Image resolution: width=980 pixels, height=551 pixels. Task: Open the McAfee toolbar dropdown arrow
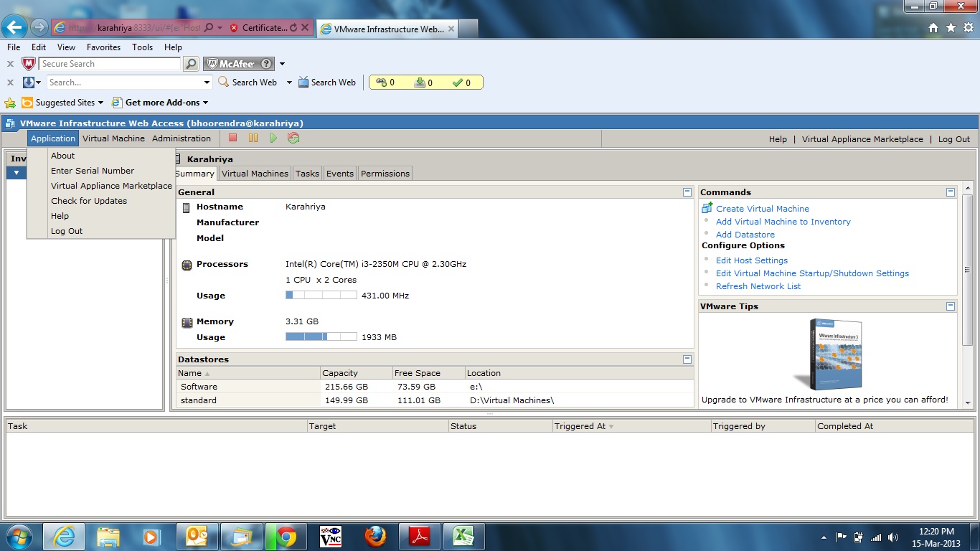[283, 64]
